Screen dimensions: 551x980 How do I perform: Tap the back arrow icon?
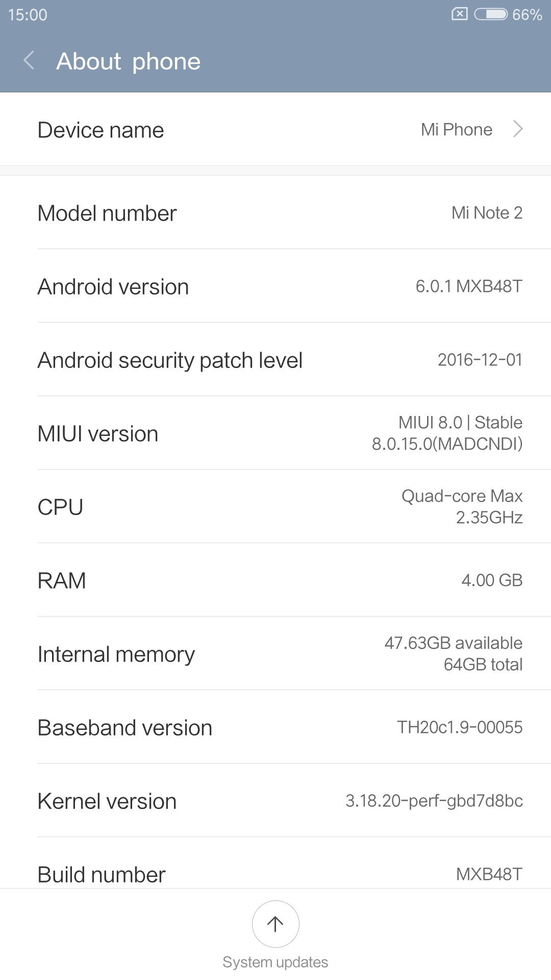tap(29, 61)
